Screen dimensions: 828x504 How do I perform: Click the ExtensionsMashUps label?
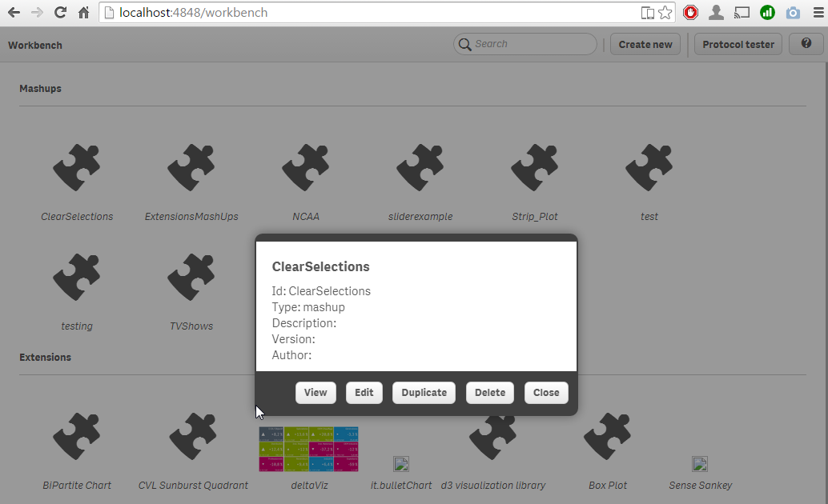point(191,216)
